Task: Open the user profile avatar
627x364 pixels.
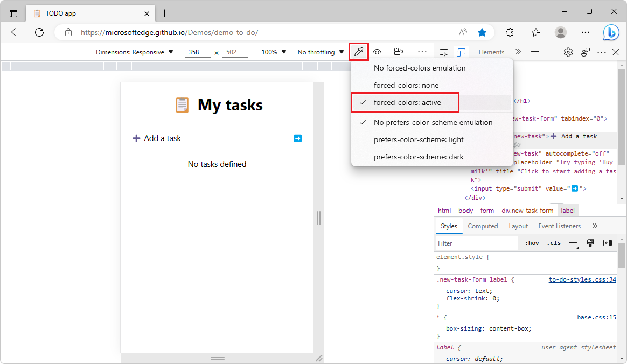Action: click(561, 32)
